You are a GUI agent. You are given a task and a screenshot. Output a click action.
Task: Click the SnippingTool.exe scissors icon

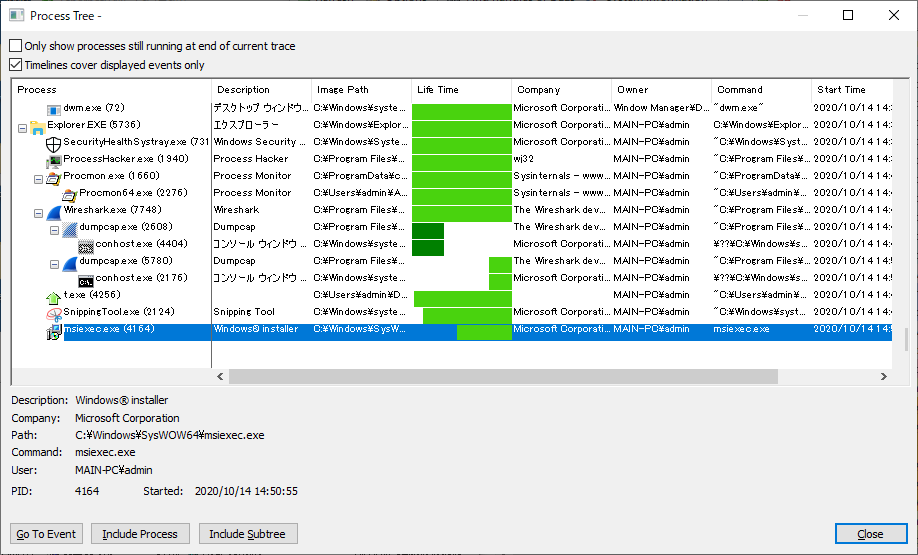coord(54,314)
